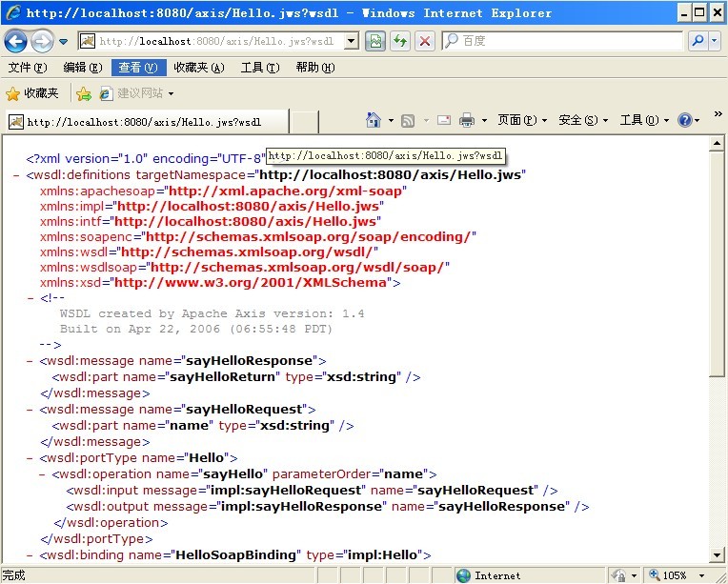Open a new blank tab
728x584 pixels.
(x=304, y=122)
